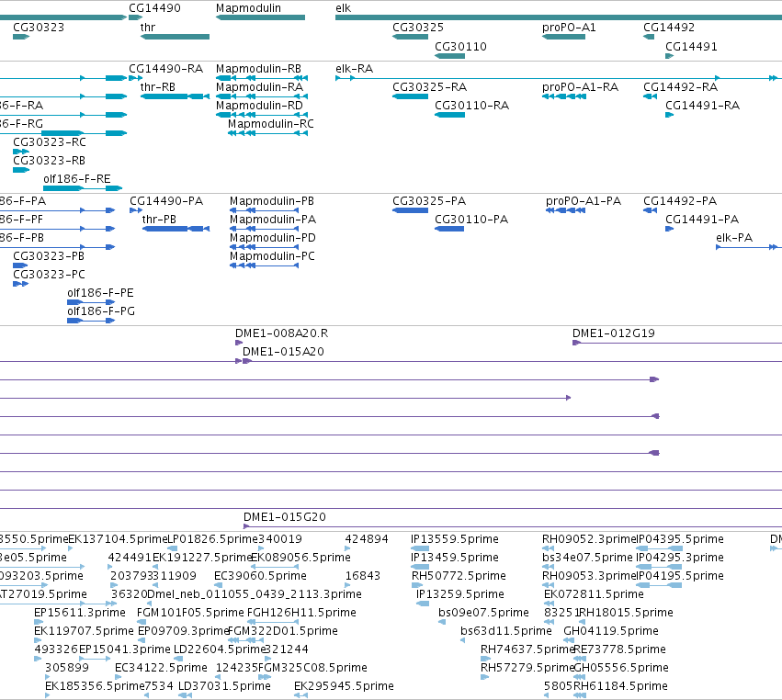This screenshot has width=782, height=700.
Task: Open the CG14492-RA transcript label
Action: tap(680, 86)
